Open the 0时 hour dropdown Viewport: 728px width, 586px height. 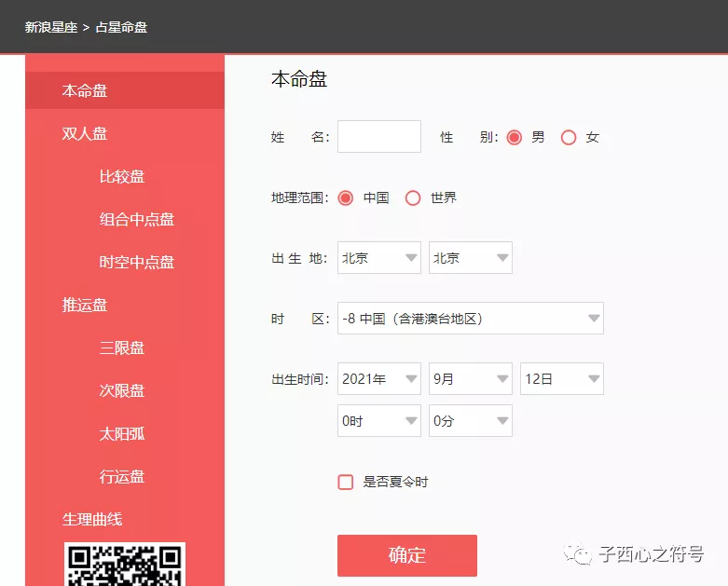pos(379,420)
